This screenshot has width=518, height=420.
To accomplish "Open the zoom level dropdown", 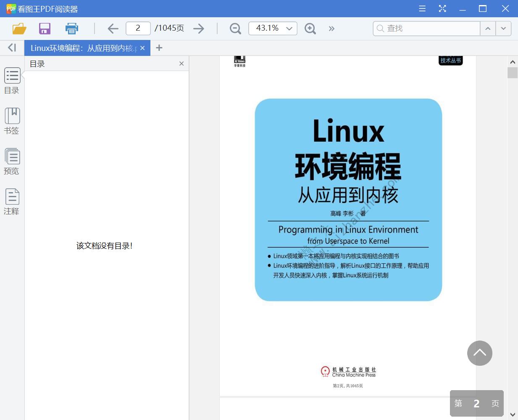I will 289,28.
